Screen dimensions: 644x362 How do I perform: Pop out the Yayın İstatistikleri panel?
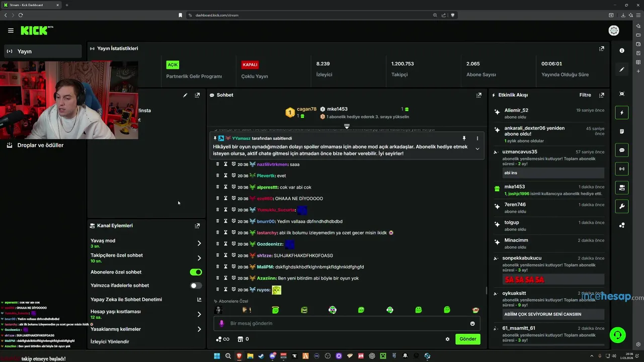[x=601, y=49]
